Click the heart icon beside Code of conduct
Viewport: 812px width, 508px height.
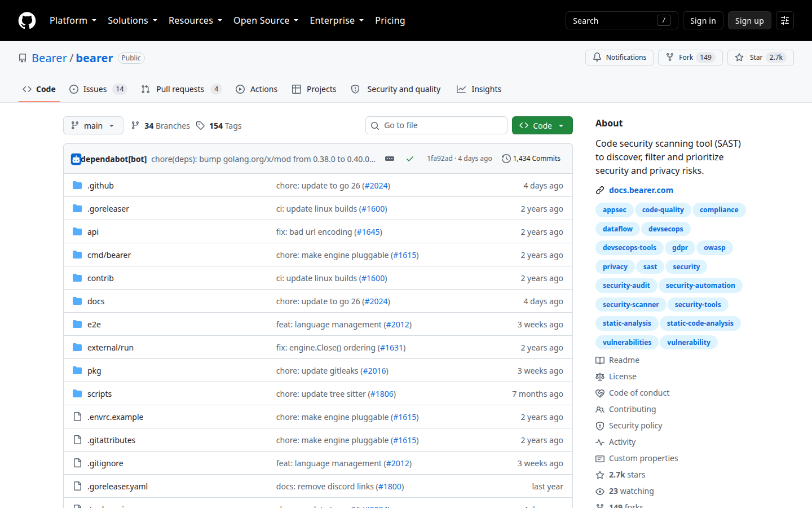600,393
